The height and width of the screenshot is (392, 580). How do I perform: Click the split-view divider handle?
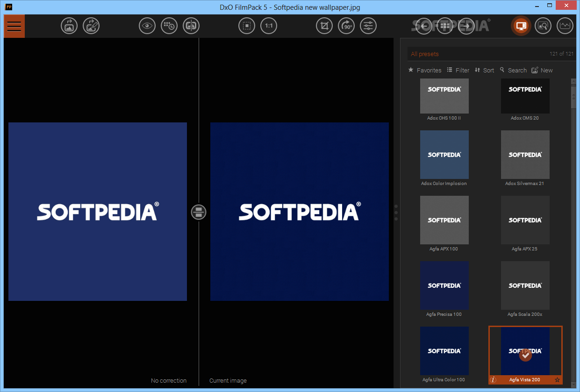pos(199,212)
